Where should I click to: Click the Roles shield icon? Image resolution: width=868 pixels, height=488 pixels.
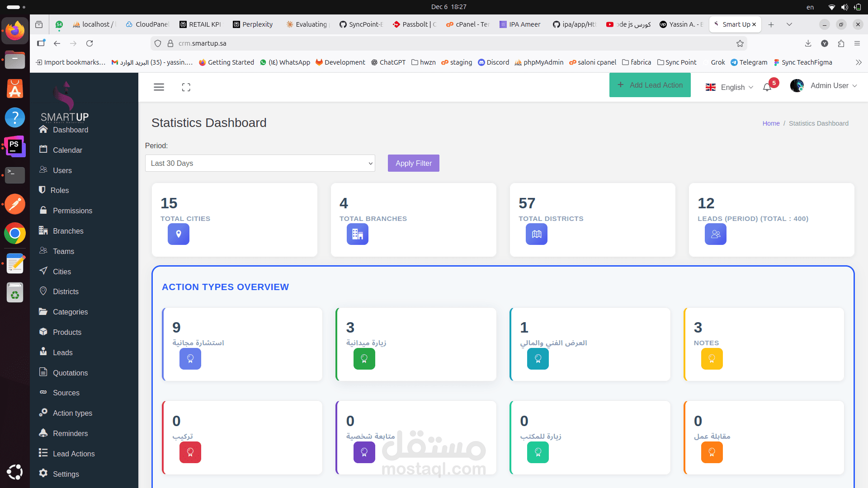pyautogui.click(x=43, y=190)
